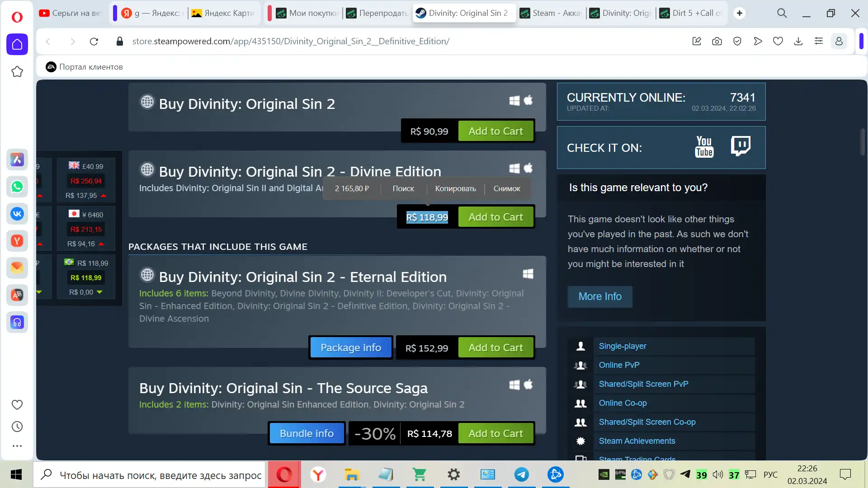Screen dimensions: 868x488
Task: Switch keyboard language РУС indicator
Action: [770, 475]
